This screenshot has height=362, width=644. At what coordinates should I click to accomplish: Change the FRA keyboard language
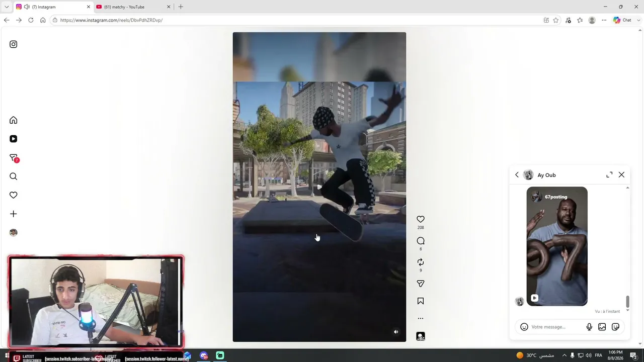point(599,355)
